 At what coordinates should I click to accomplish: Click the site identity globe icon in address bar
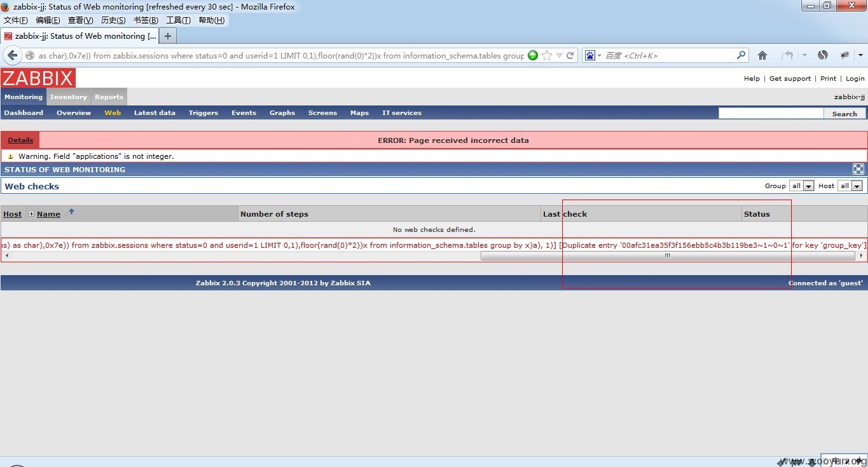tap(29, 55)
